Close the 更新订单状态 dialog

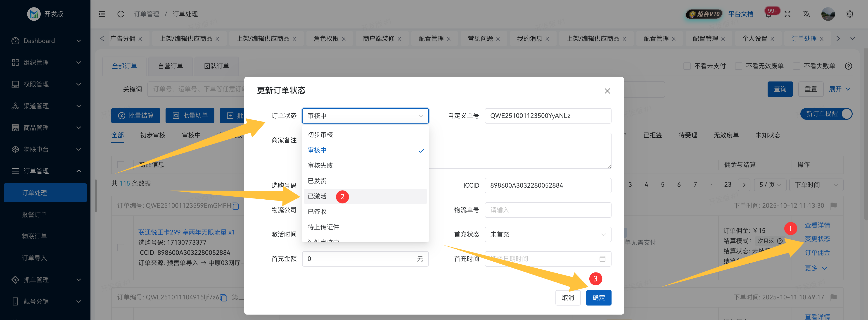[607, 91]
